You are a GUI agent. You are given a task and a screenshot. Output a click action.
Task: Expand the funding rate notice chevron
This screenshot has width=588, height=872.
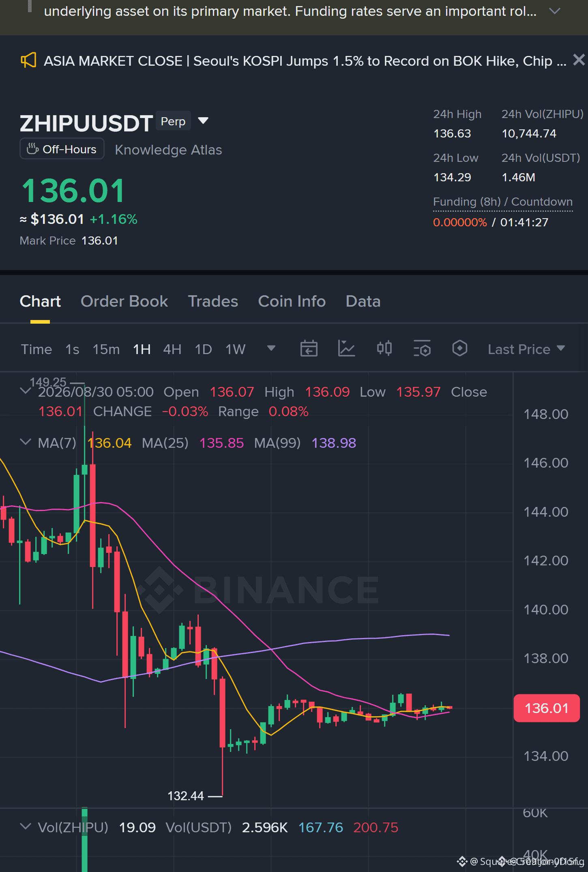pos(554,11)
